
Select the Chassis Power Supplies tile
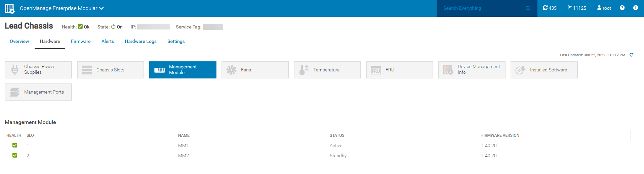click(38, 70)
